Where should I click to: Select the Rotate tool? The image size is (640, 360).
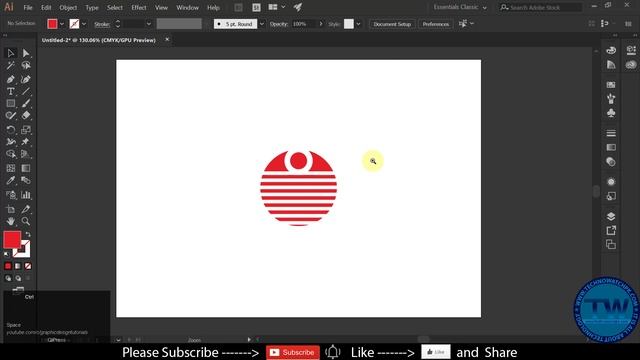(x=11, y=130)
